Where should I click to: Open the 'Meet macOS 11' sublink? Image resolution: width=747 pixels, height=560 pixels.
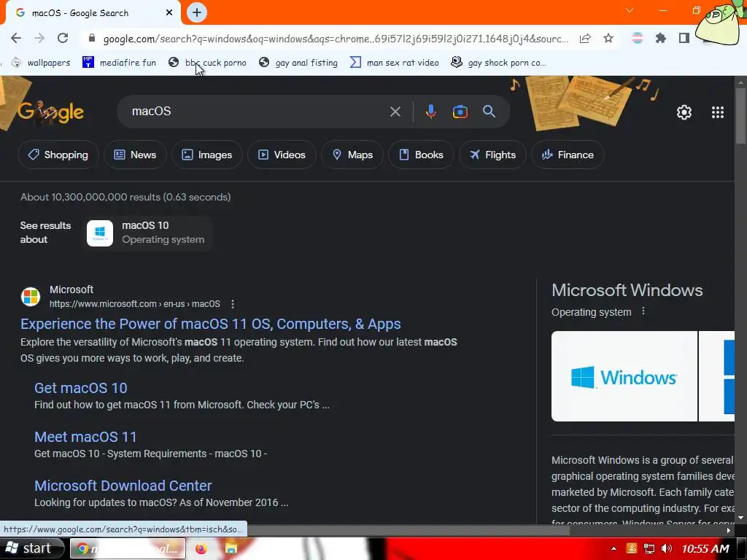(85, 437)
